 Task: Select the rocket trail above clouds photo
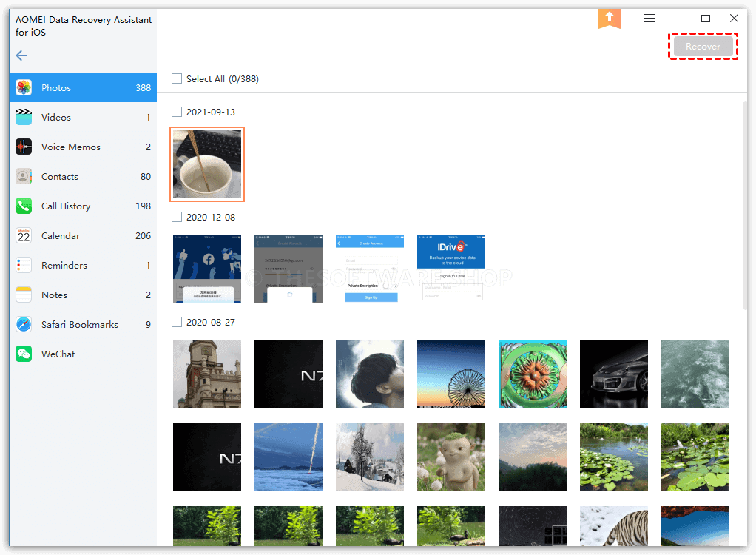click(288, 457)
